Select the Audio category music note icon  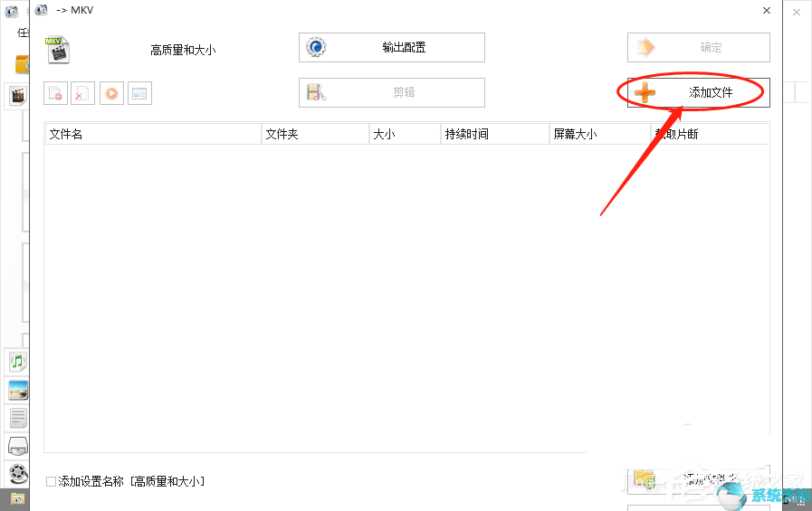17,362
